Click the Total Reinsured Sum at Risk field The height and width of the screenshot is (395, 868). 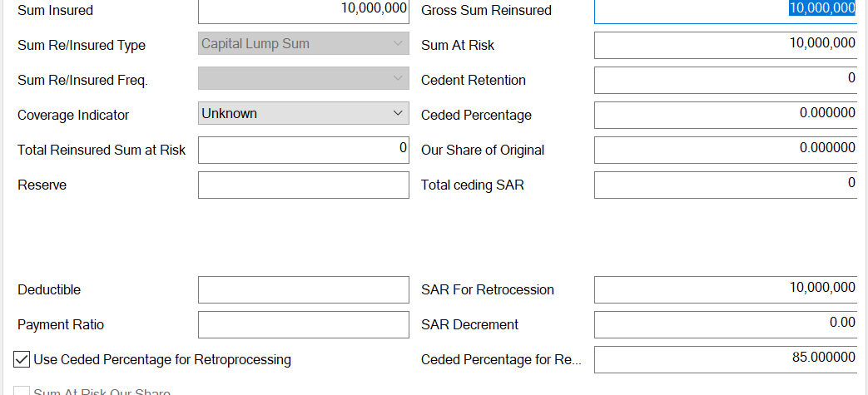(304, 150)
